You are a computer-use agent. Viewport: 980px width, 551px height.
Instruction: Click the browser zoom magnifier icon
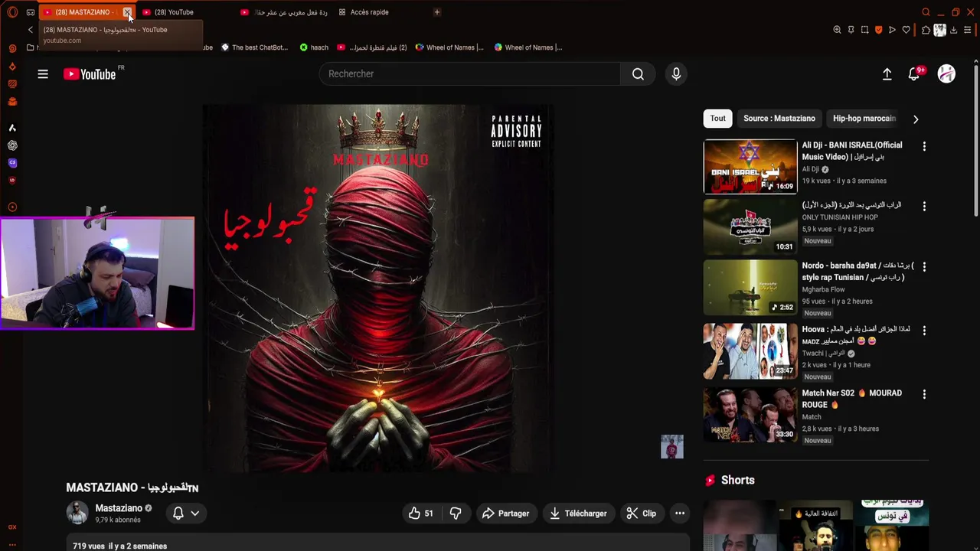pyautogui.click(x=837, y=30)
